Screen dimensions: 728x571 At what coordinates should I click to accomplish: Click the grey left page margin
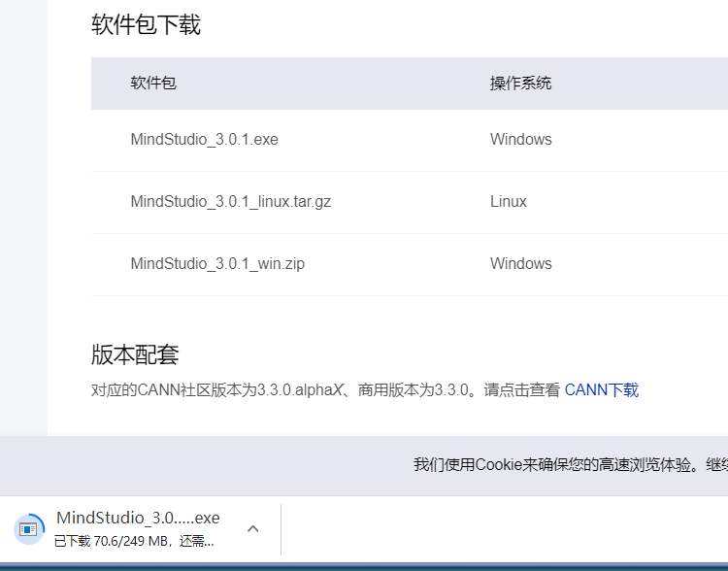point(23,243)
